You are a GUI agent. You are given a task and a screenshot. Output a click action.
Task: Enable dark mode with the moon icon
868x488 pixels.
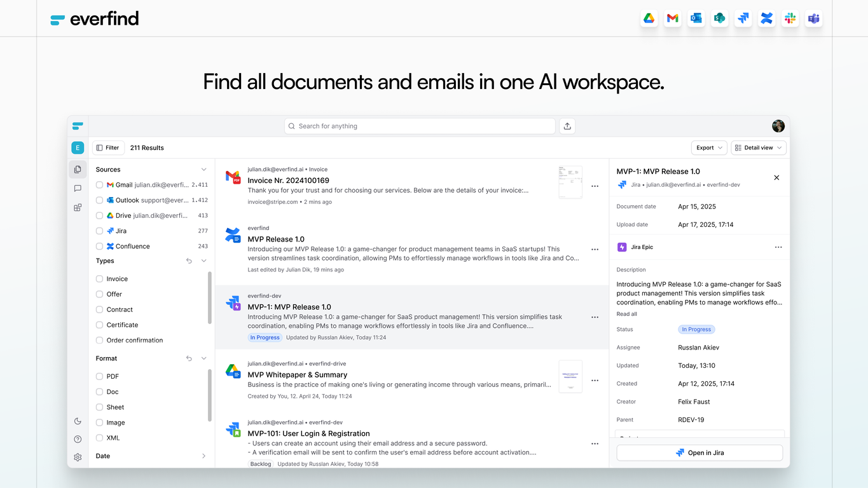[x=77, y=421]
